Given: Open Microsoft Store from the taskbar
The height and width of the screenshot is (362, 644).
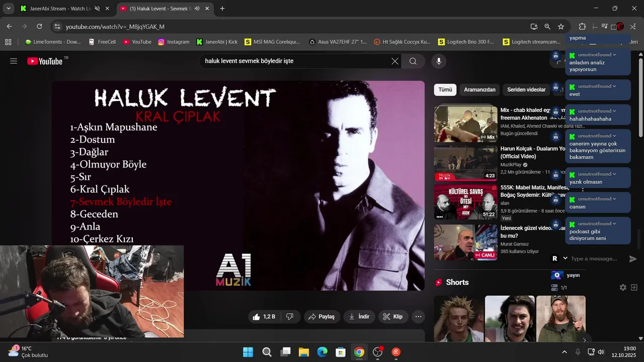Looking at the screenshot, I should tap(341, 352).
